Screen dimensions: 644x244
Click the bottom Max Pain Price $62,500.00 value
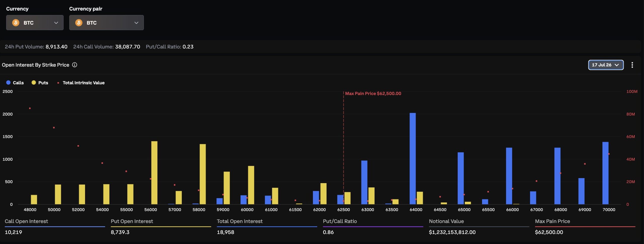click(x=549, y=232)
